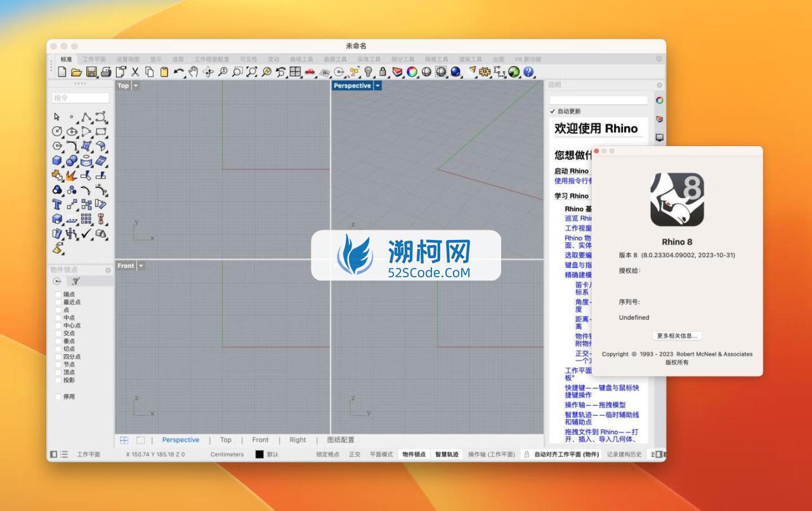Enable the 最近点 object snap checkbox
Viewport: 812px width, 511px height.
(x=58, y=302)
